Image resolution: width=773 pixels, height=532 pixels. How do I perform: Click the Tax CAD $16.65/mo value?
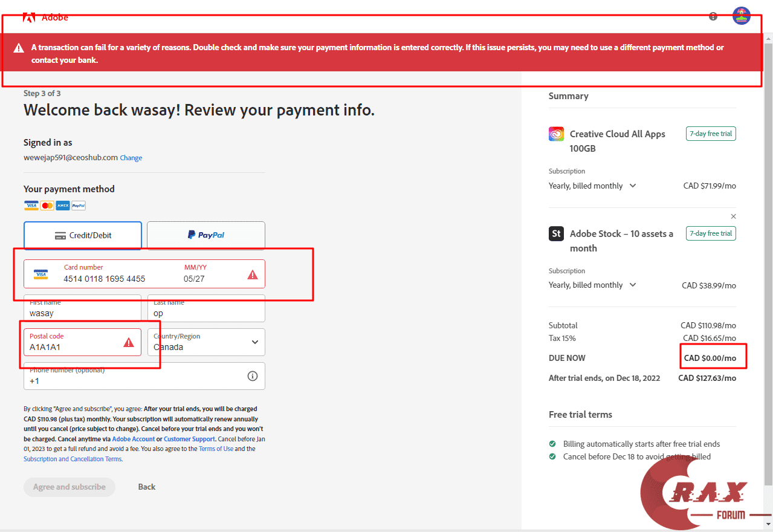(x=710, y=338)
